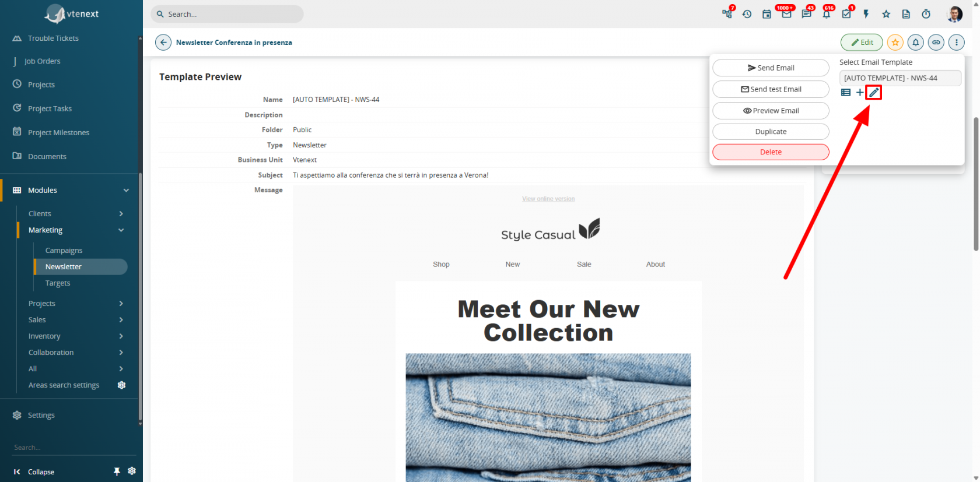Open the user profile avatar
The image size is (980, 482).
click(x=955, y=14)
